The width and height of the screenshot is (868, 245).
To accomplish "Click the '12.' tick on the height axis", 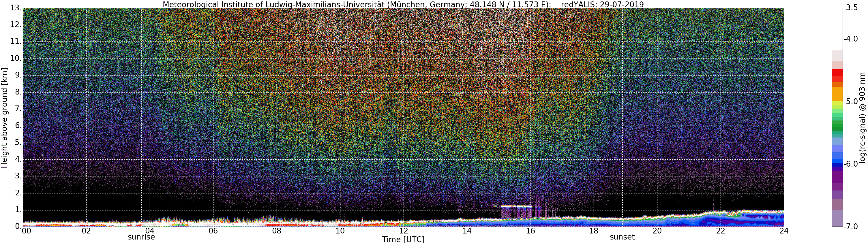I will (16, 25).
